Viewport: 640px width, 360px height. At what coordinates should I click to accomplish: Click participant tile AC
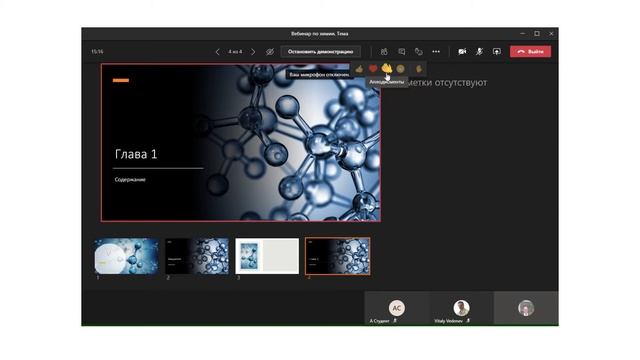pyautogui.click(x=397, y=308)
